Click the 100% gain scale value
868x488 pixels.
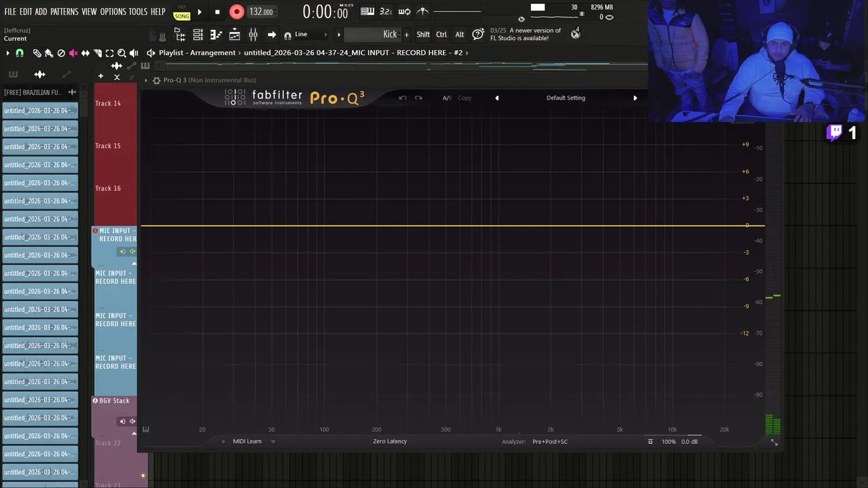tap(669, 441)
